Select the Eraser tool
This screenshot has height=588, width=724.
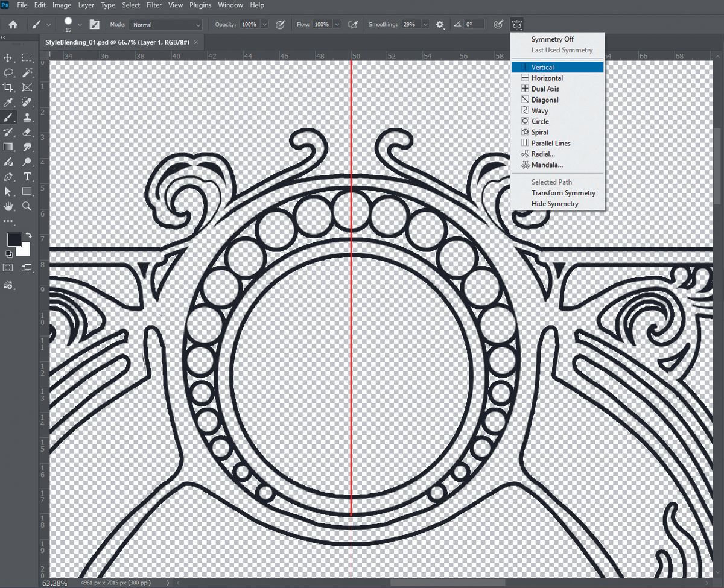point(27,132)
